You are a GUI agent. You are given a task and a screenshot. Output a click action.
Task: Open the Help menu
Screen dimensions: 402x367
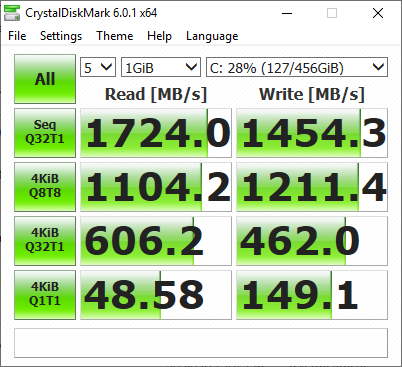click(159, 36)
